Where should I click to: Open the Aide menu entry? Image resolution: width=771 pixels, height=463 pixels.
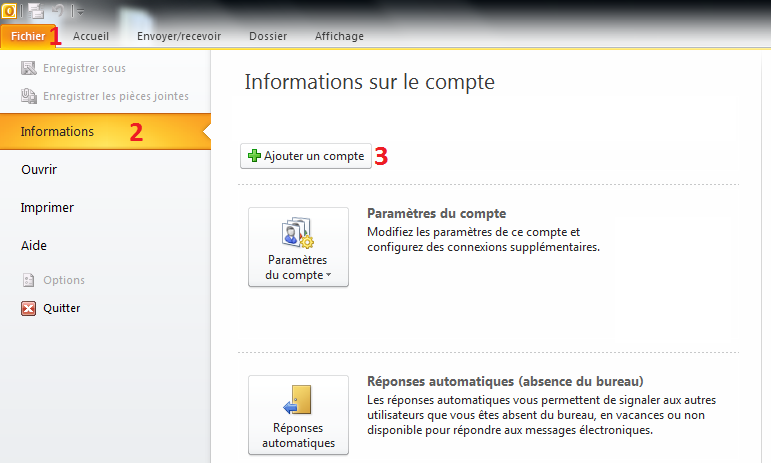(x=34, y=245)
